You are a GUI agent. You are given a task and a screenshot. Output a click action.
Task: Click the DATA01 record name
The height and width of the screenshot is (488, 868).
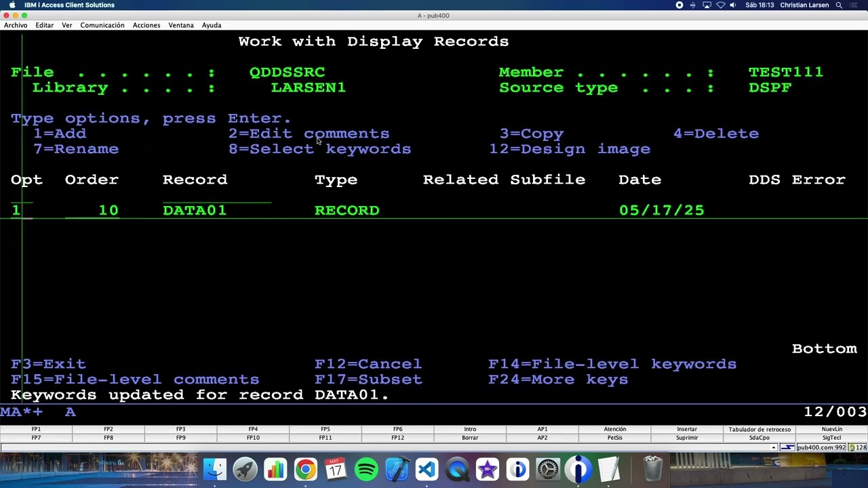(x=195, y=210)
